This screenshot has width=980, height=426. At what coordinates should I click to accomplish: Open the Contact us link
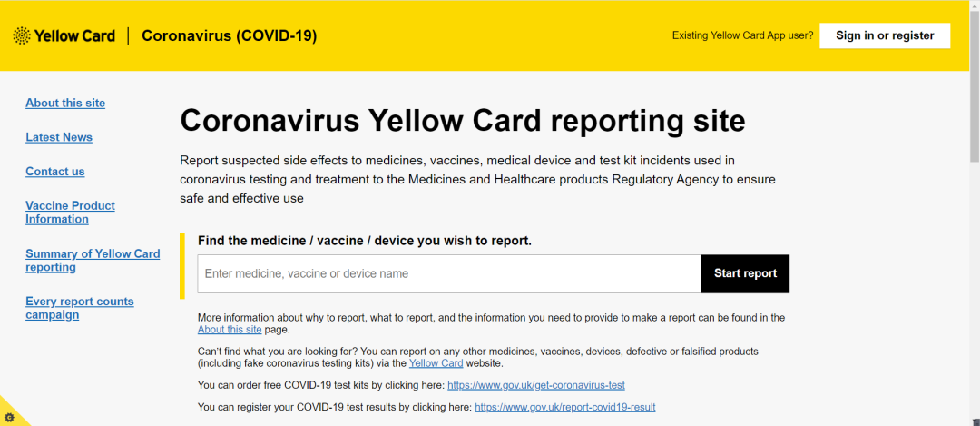55,172
